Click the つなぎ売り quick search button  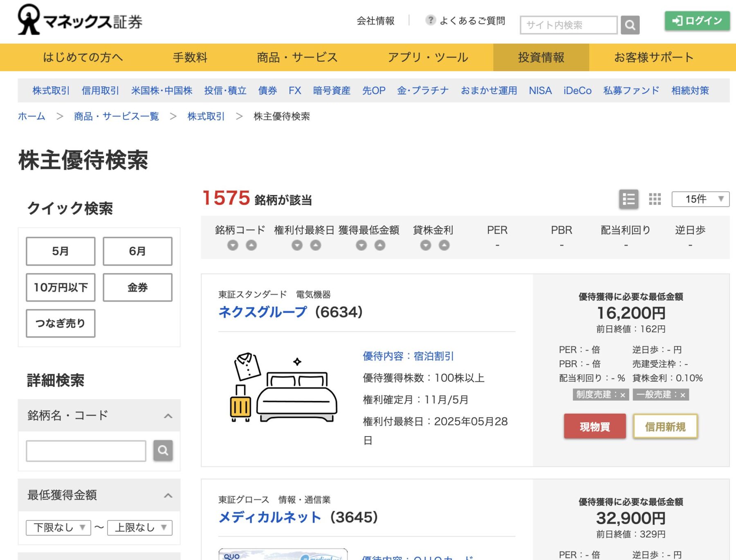point(61,323)
